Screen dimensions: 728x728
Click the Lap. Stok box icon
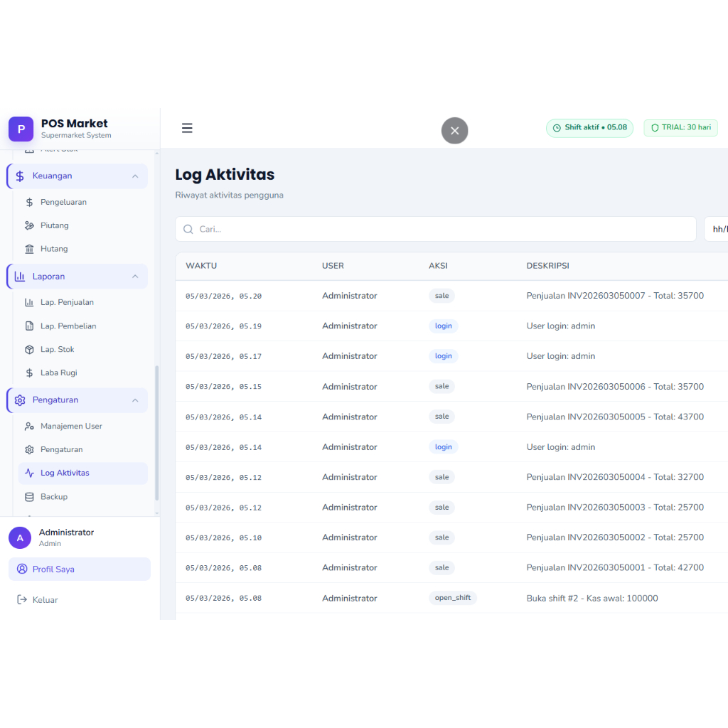[x=29, y=350]
